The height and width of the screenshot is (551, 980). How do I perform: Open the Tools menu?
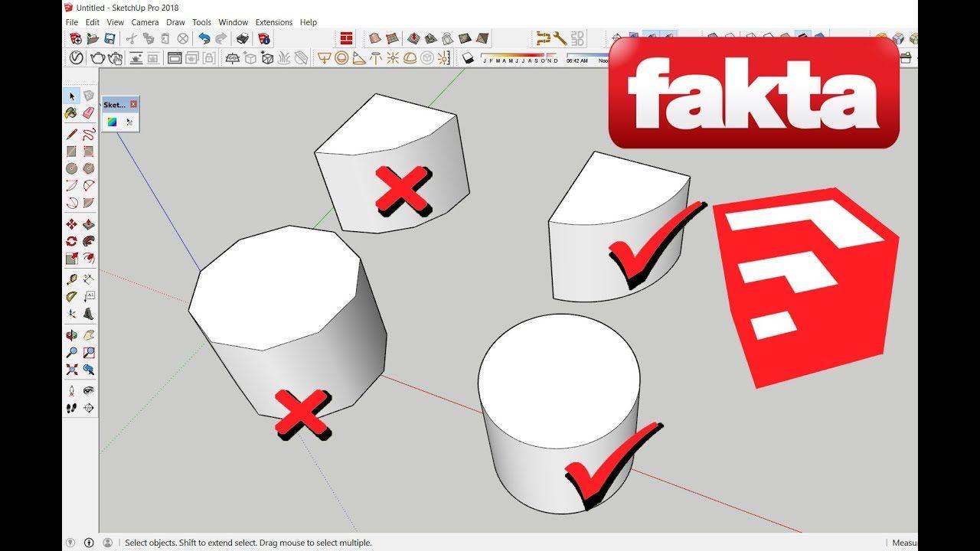(x=201, y=22)
